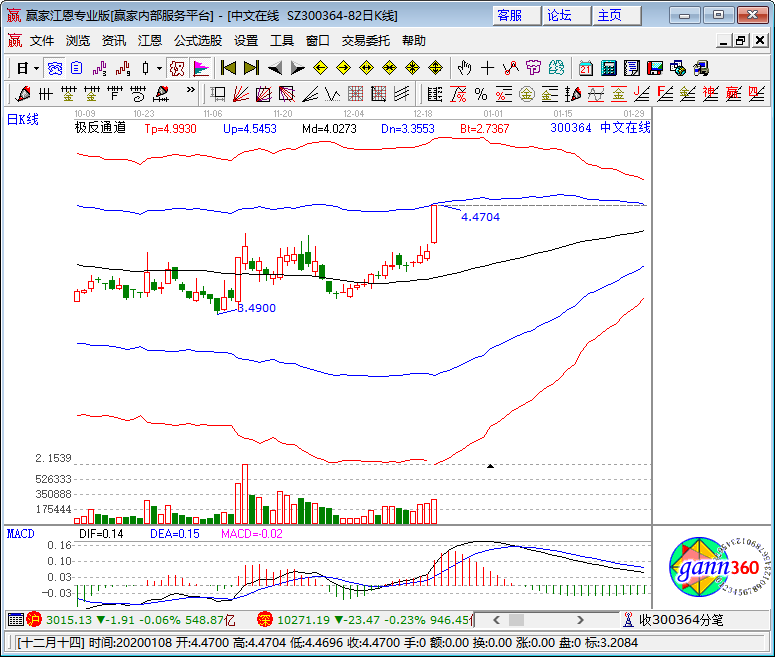The height and width of the screenshot is (657, 775).
Task: Click the 客服 button in title bar
Action: [516, 15]
